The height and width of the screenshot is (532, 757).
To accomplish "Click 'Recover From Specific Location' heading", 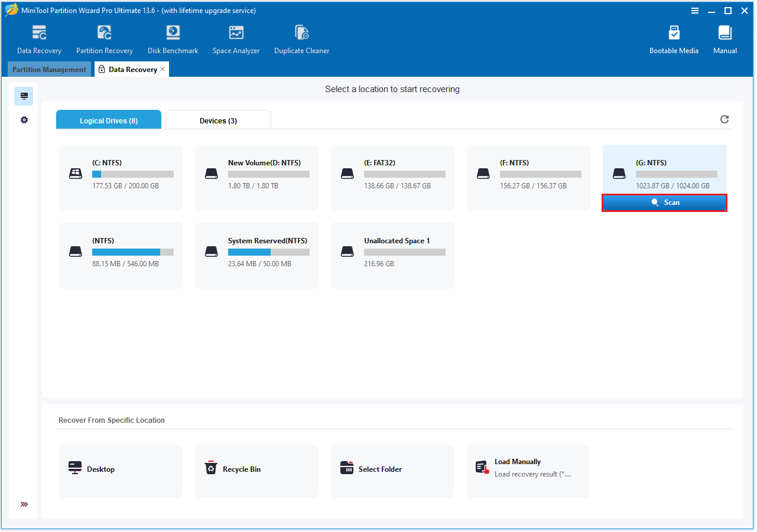I will click(112, 420).
